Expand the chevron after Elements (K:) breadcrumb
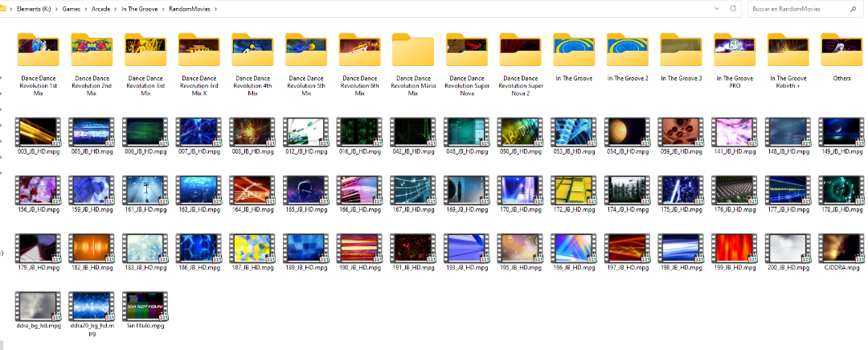 57,9
